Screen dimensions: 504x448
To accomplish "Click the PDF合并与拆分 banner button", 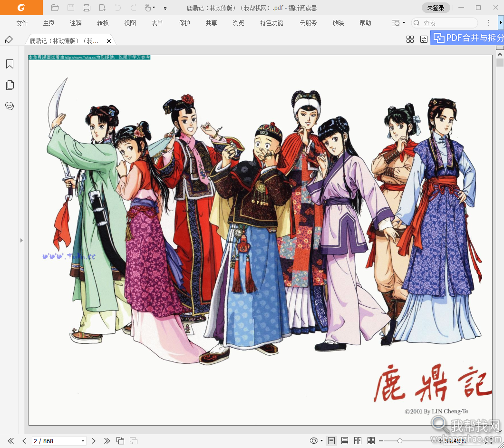I will [x=468, y=38].
